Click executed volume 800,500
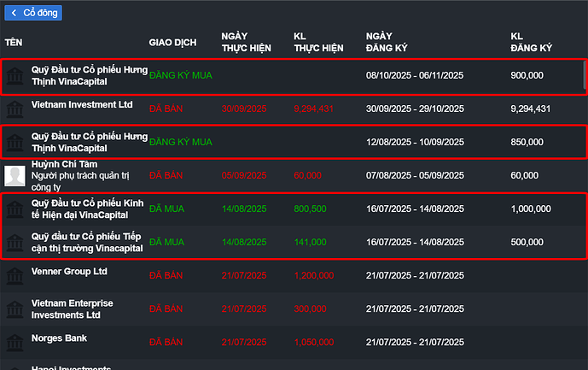 (x=310, y=208)
